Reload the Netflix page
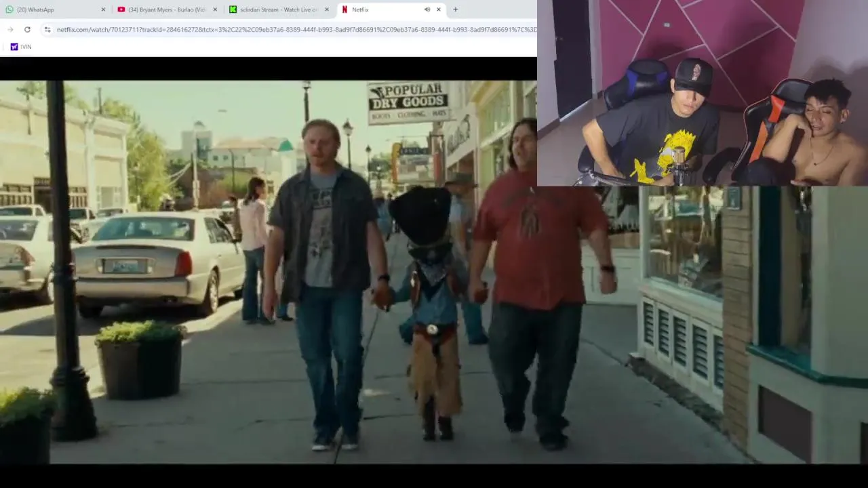 pos(27,29)
